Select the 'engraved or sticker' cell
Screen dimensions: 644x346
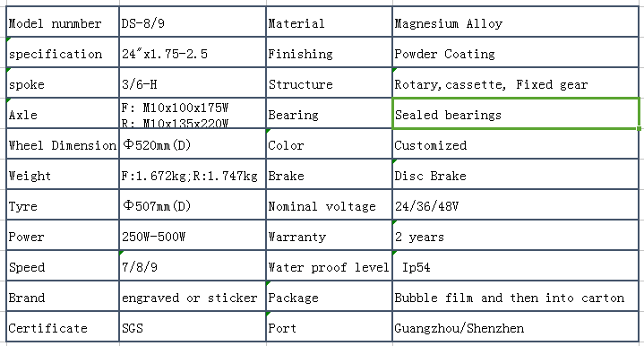[x=193, y=296]
